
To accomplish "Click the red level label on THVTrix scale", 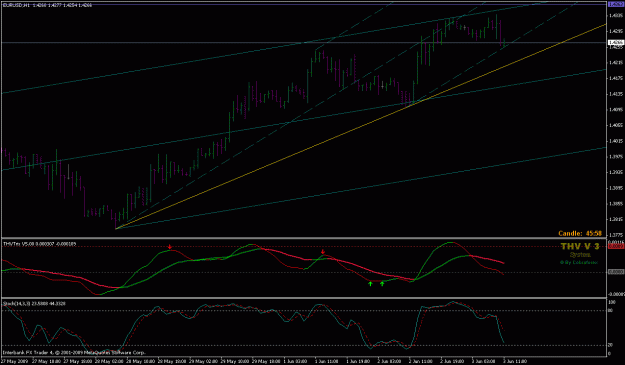I will (616, 247).
